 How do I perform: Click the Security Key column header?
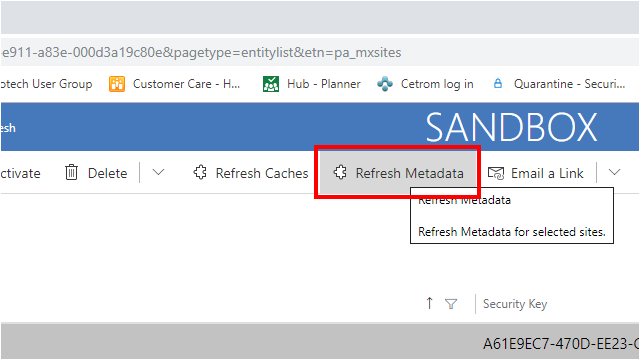coord(515,304)
